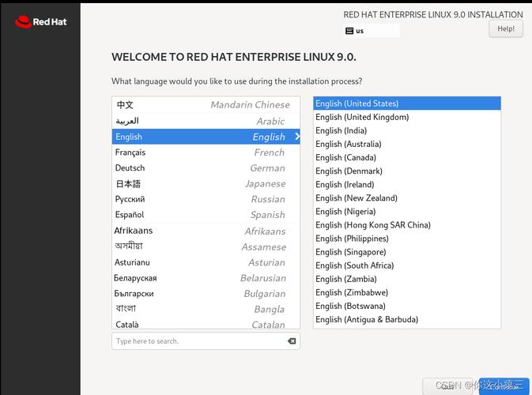Select Asturianu language row

point(206,262)
